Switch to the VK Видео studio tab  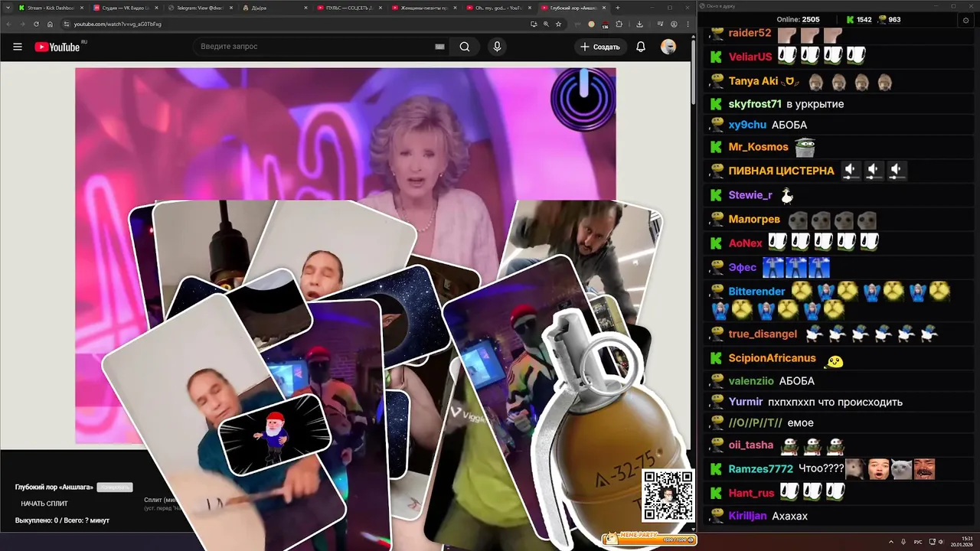[x=125, y=8]
